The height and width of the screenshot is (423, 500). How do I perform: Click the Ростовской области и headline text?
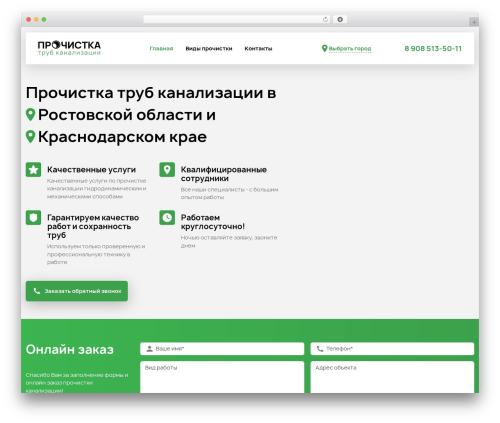pyautogui.click(x=127, y=115)
